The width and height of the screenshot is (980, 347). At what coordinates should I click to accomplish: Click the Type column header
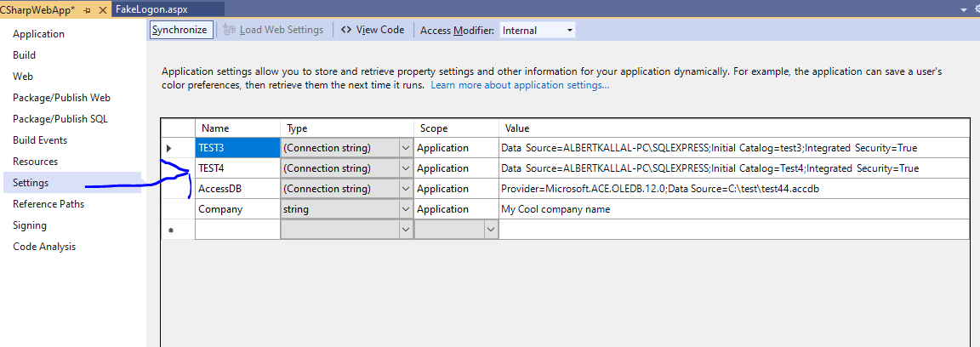pos(347,128)
